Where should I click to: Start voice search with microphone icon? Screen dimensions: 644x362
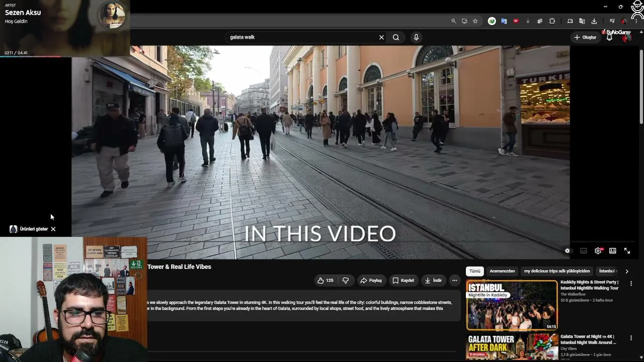(416, 37)
